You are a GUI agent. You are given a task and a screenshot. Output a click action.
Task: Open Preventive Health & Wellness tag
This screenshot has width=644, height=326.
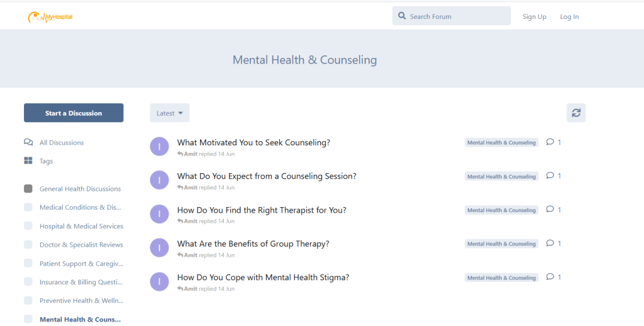(x=81, y=301)
